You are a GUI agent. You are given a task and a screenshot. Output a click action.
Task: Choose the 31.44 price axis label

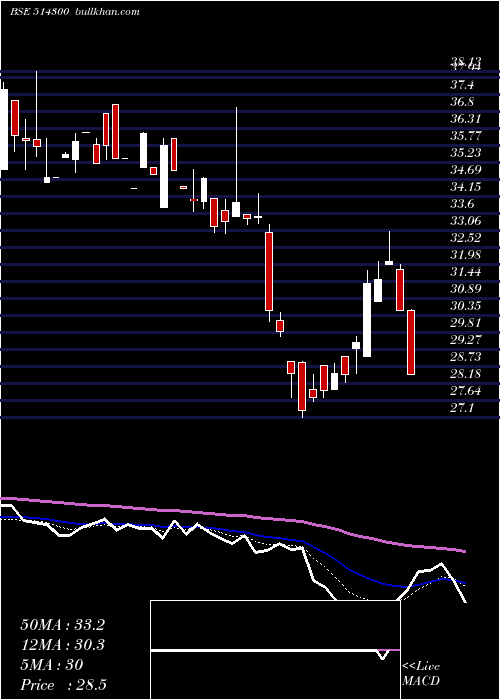[x=465, y=271]
